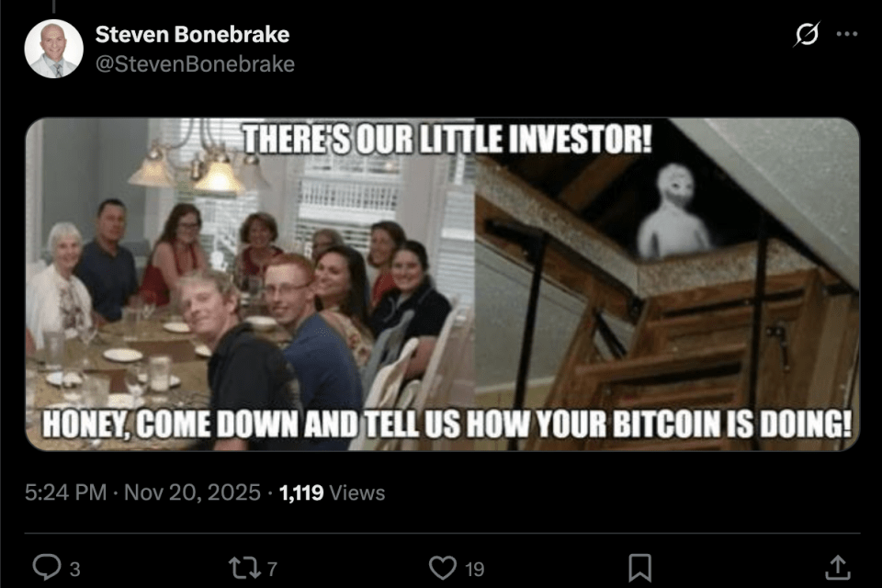The height and width of the screenshot is (588, 882).
Task: Open the Grok explain-post icon
Action: pyautogui.click(x=807, y=34)
